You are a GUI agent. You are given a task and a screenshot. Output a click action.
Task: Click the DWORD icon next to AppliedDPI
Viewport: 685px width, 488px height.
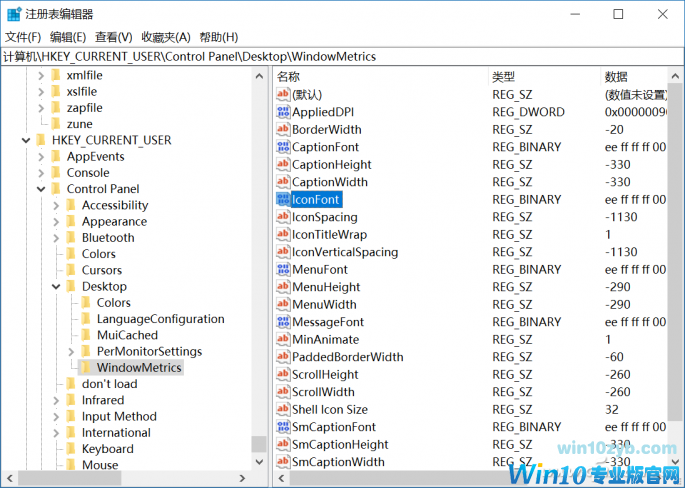click(x=283, y=112)
